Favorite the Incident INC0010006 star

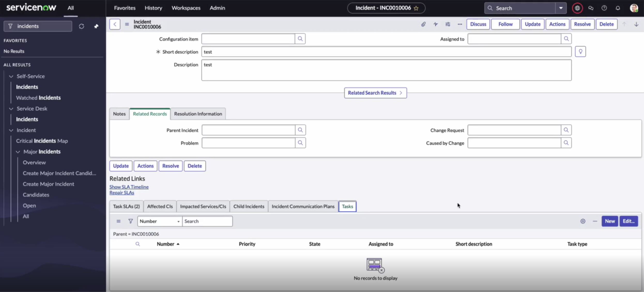click(416, 8)
